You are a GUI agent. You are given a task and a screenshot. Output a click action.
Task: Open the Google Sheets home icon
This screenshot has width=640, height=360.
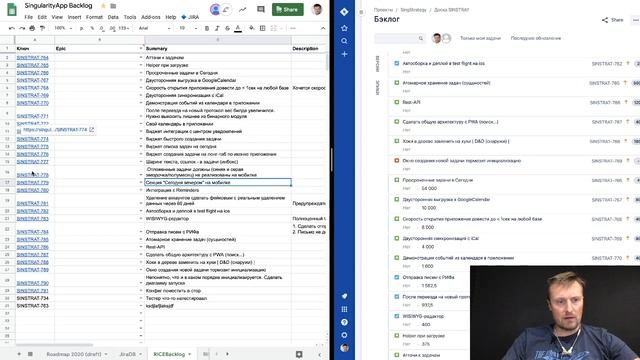point(11,9)
